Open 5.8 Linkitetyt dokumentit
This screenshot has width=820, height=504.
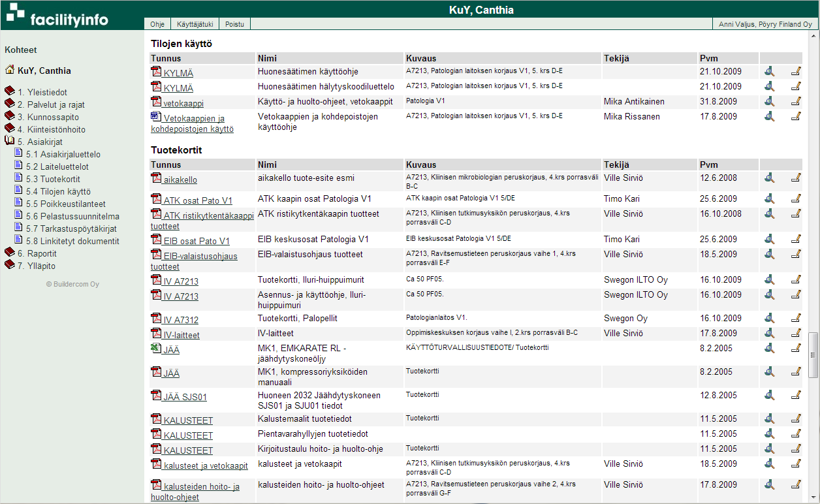[x=72, y=241]
